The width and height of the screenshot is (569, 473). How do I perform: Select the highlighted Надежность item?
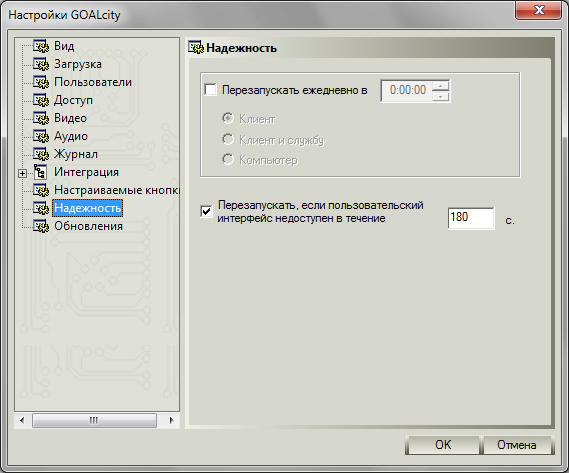coord(87,208)
